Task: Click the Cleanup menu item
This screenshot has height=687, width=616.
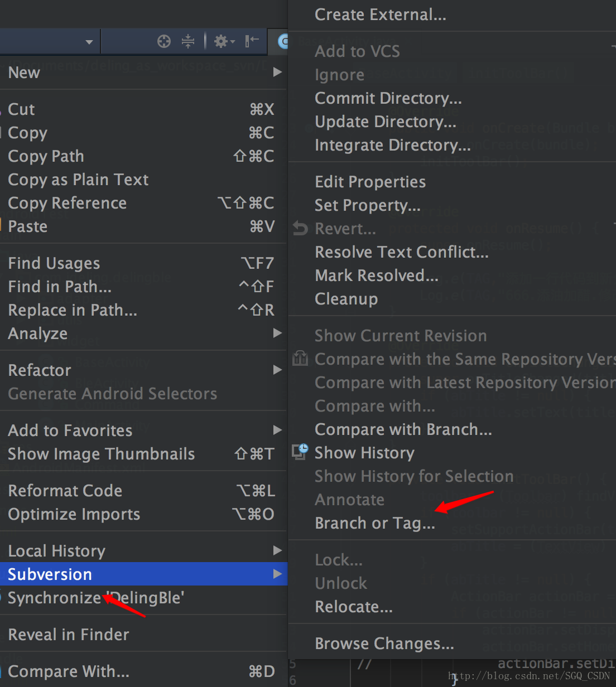Action: tap(346, 299)
